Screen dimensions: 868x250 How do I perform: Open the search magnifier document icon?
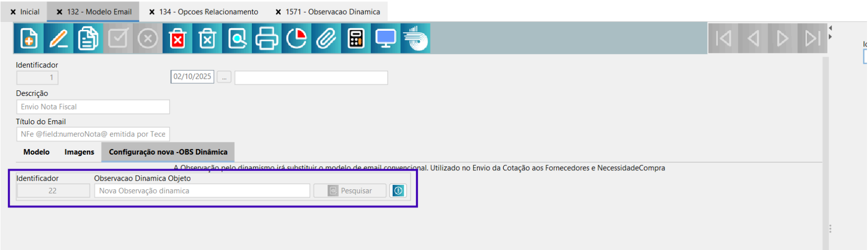237,38
